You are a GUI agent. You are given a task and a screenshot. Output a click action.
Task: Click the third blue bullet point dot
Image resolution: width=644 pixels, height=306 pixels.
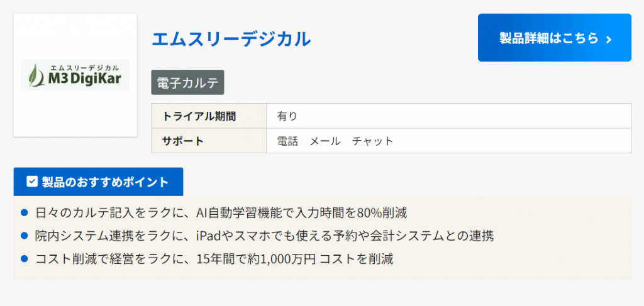click(x=25, y=258)
